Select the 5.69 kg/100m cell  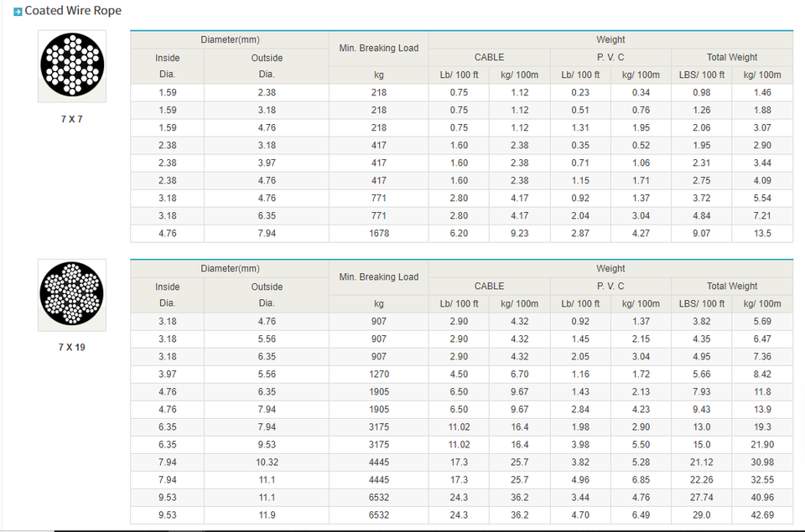click(762, 322)
